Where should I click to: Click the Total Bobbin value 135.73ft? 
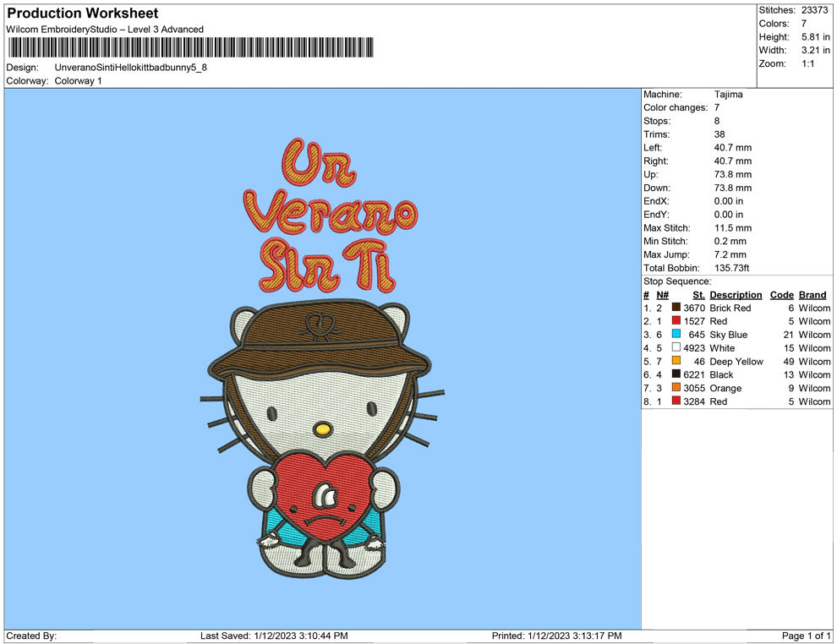(x=732, y=268)
